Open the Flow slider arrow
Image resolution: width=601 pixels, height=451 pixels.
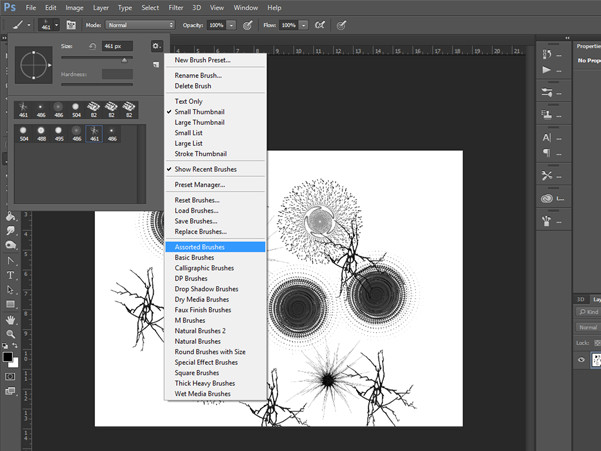304,25
